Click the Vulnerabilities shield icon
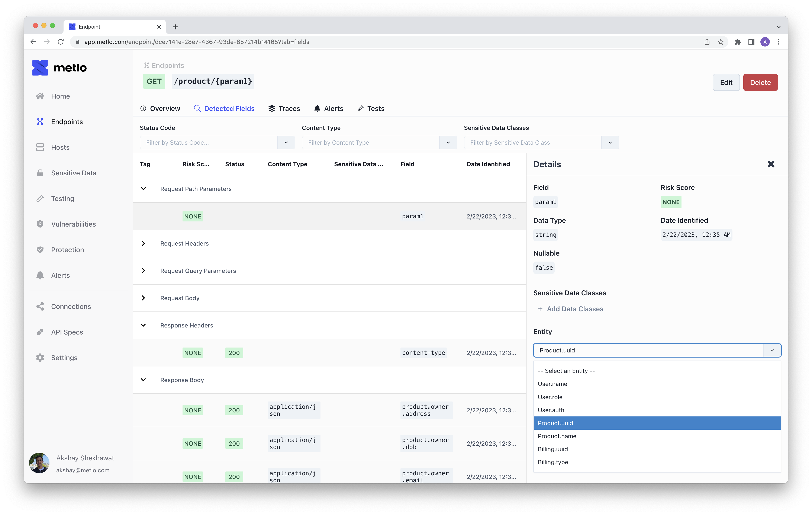This screenshot has width=812, height=515. point(40,224)
